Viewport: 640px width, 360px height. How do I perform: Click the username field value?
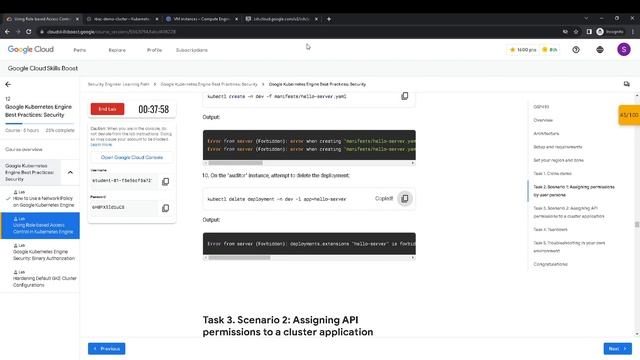click(x=123, y=180)
